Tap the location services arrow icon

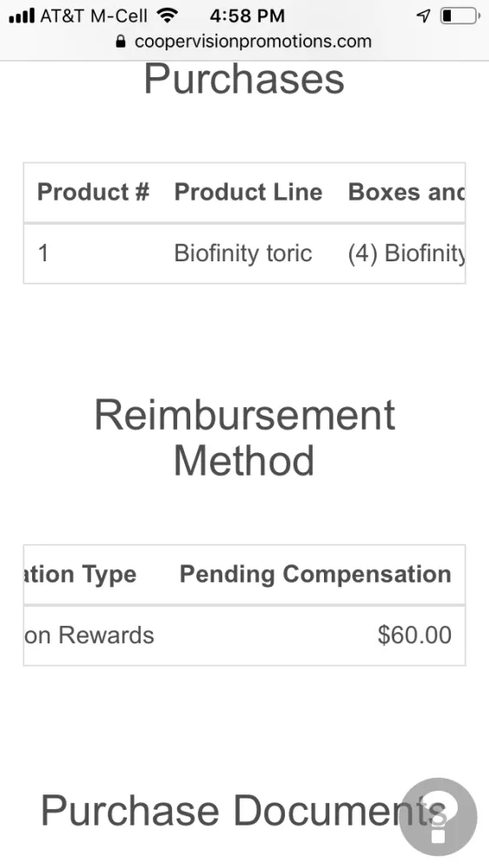click(x=424, y=16)
